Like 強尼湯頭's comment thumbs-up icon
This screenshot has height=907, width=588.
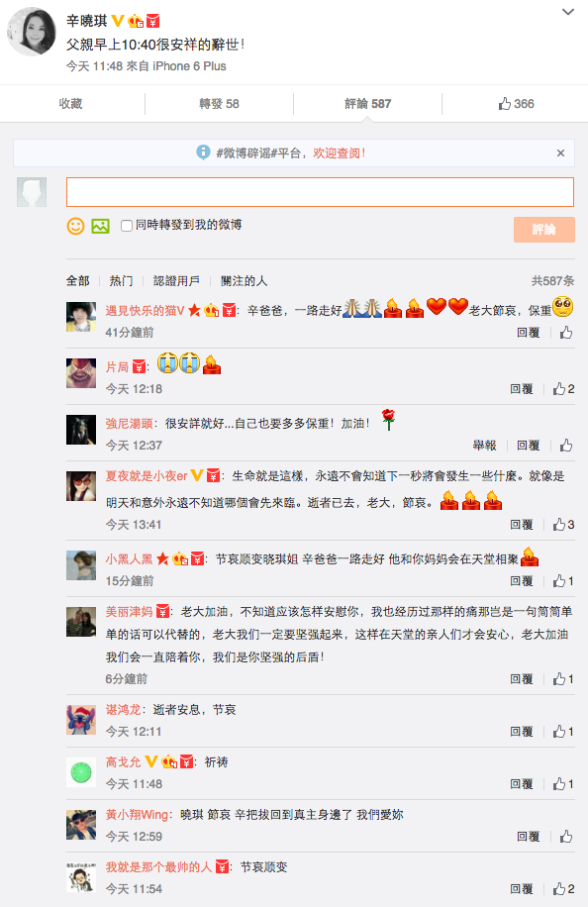point(566,446)
